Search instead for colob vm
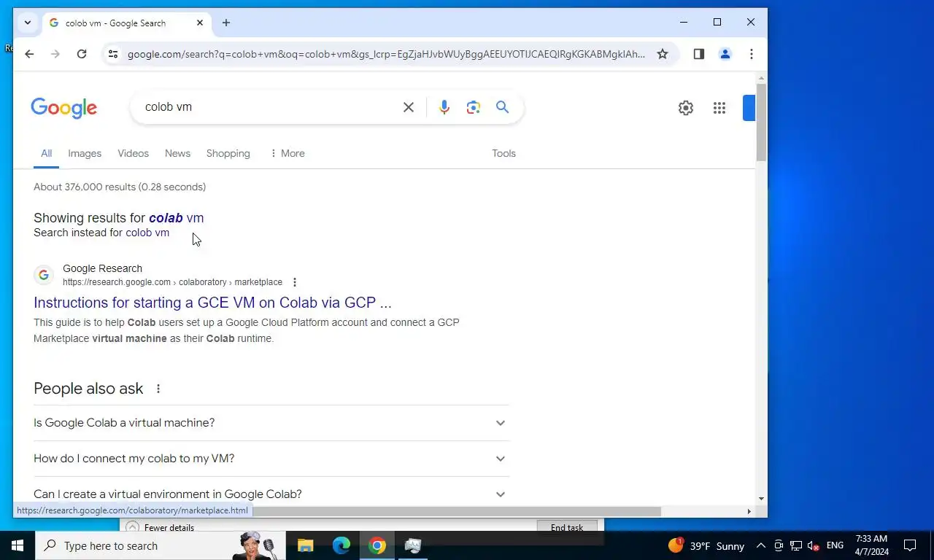Image resolution: width=934 pixels, height=560 pixels. [x=147, y=233]
